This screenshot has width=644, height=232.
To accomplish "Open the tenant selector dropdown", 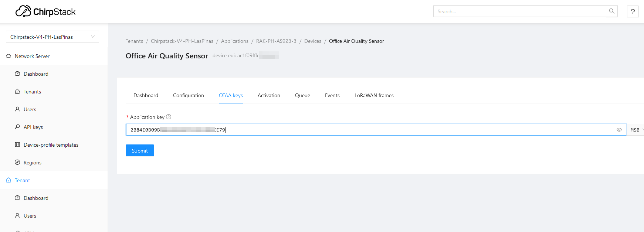I will [x=52, y=37].
